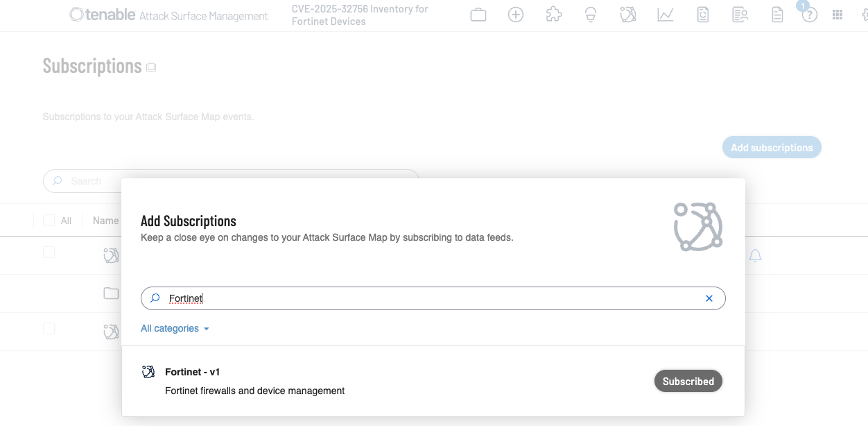This screenshot has height=426, width=868.
Task: Check the third subscription row checkbox
Action: tap(49, 328)
